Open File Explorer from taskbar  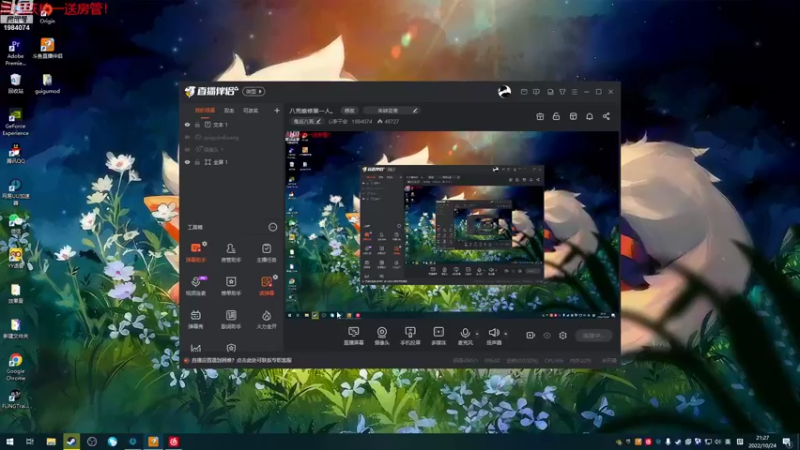click(51, 441)
